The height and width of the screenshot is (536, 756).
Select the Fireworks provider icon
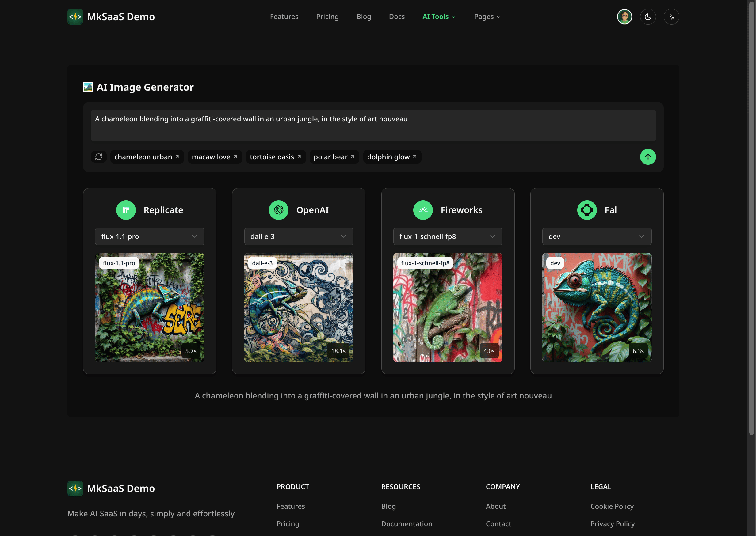[423, 210]
